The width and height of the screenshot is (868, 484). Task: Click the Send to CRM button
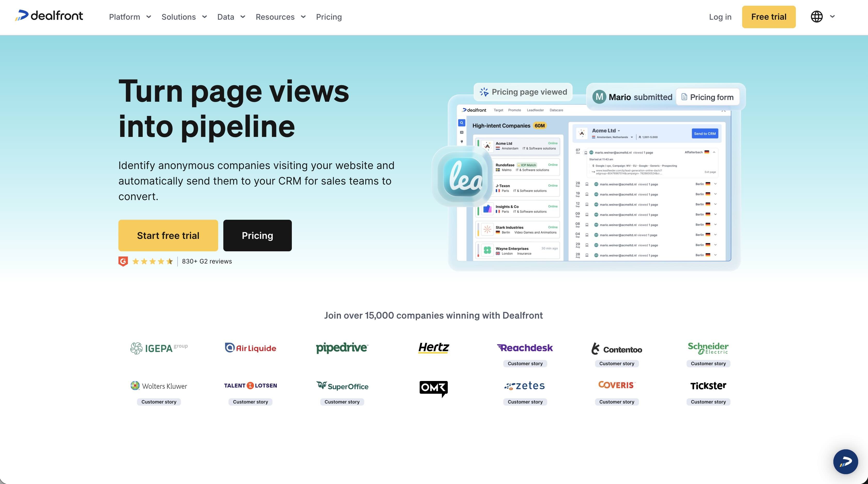tap(705, 133)
